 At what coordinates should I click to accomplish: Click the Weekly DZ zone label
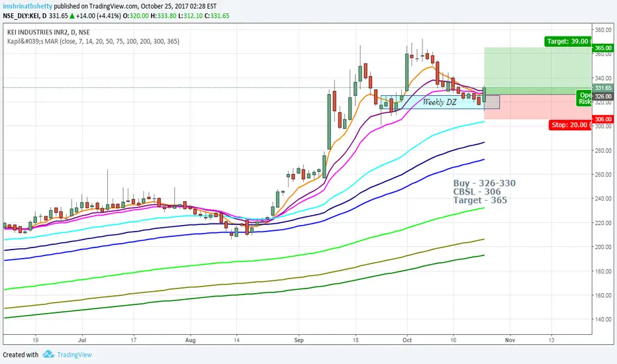point(440,103)
